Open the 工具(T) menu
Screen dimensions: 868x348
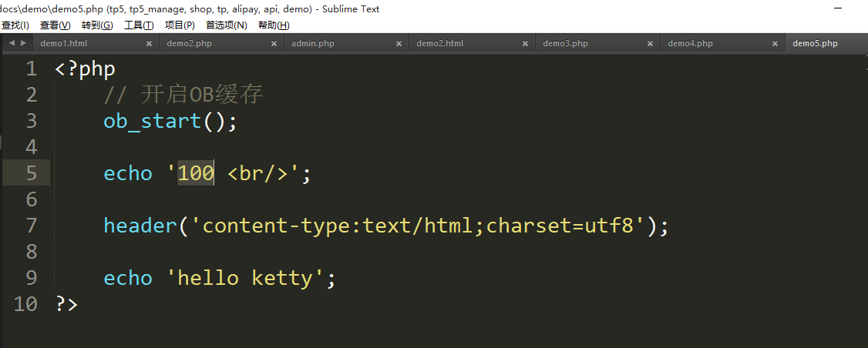[139, 25]
